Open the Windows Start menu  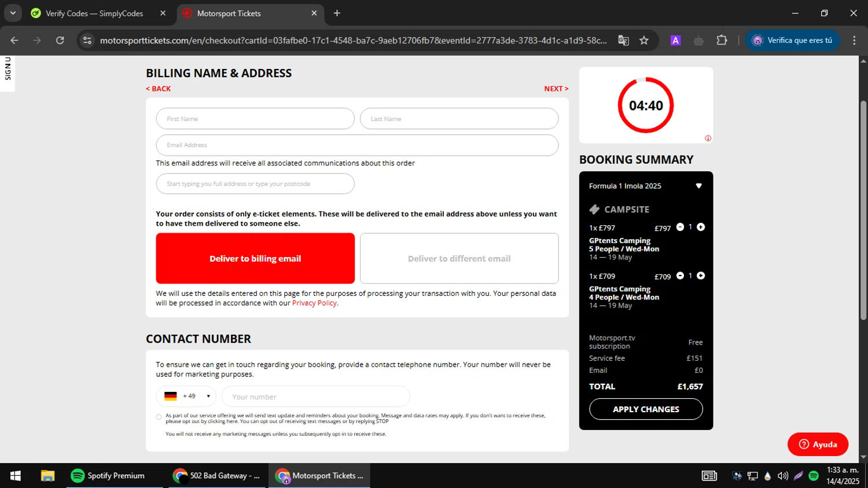16,476
